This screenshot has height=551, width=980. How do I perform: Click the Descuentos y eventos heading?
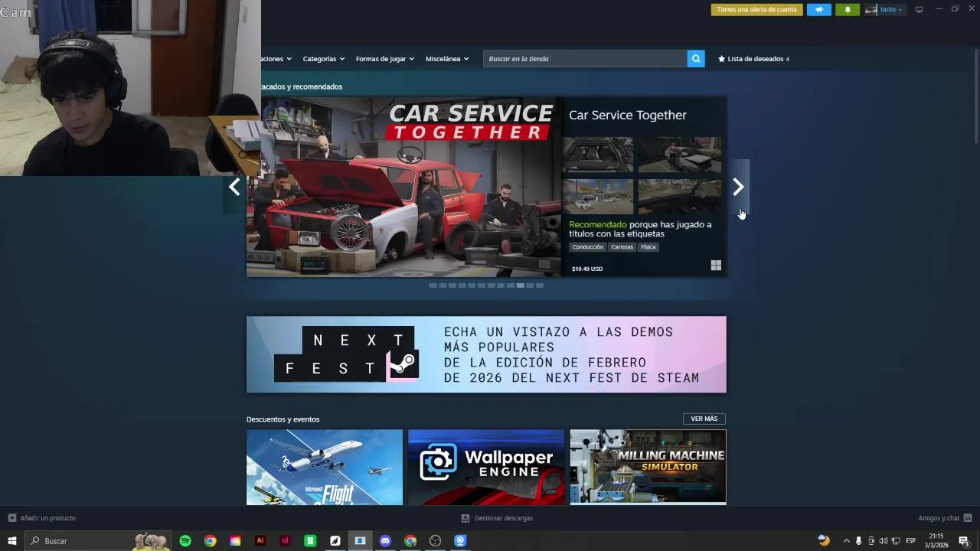coord(283,419)
